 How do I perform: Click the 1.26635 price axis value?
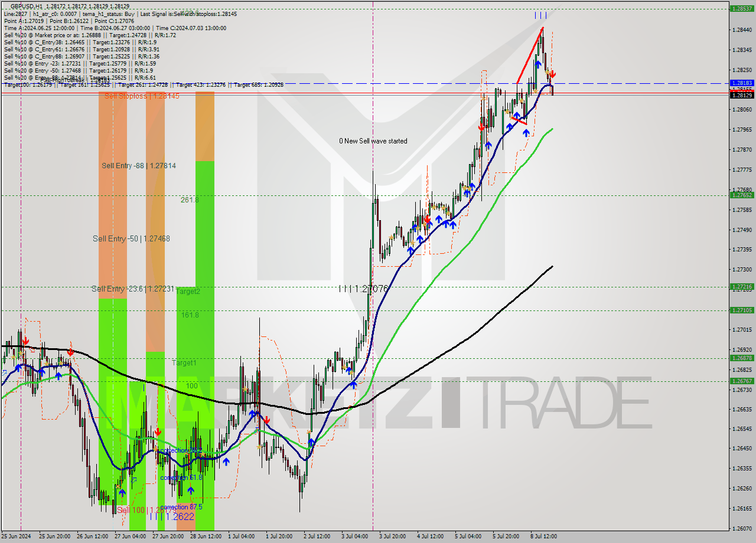[742, 409]
